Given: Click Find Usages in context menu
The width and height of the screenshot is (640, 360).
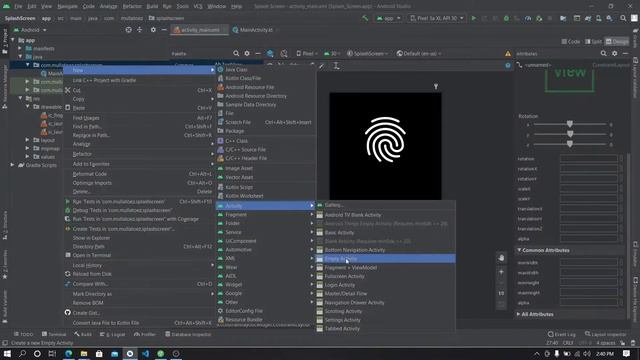Looking at the screenshot, I should click(x=139, y=118).
